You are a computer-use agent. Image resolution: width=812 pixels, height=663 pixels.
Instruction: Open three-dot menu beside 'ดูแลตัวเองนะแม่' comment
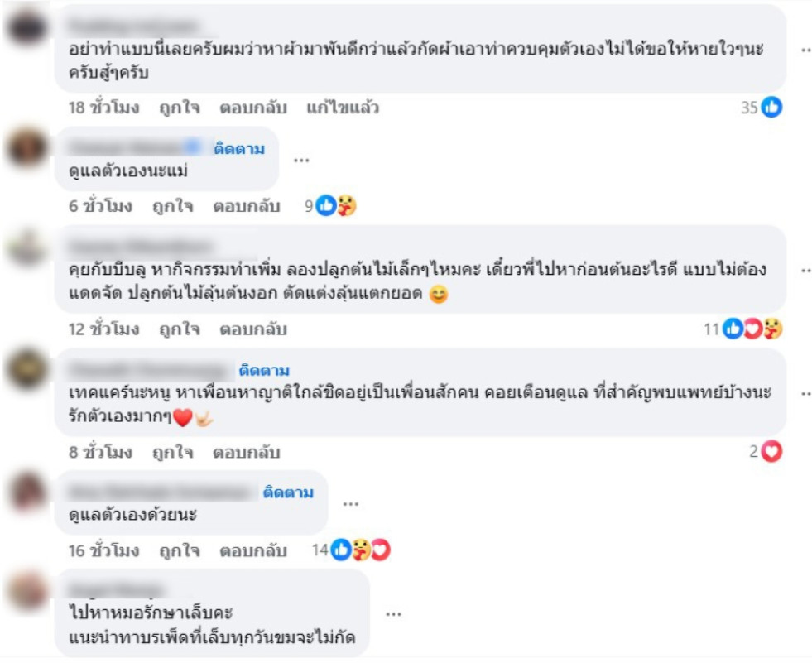(x=301, y=160)
